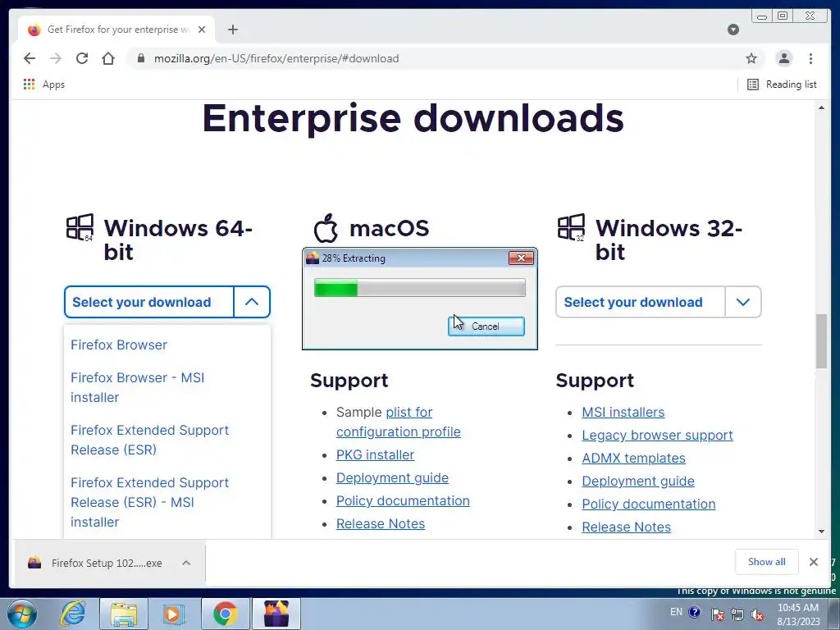This screenshot has width=840, height=630.
Task: Open the macOS Release Notes link
Action: click(381, 524)
